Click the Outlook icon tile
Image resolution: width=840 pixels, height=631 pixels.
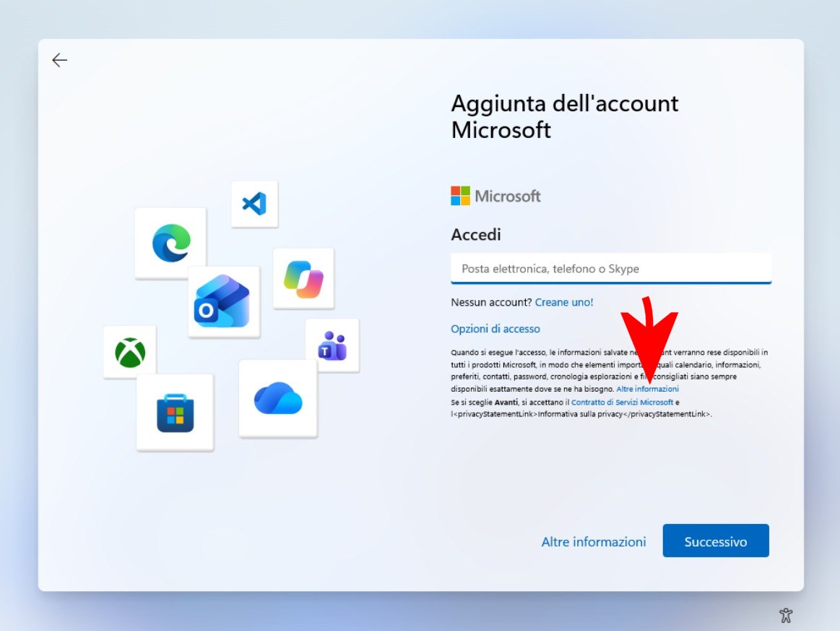click(x=223, y=302)
